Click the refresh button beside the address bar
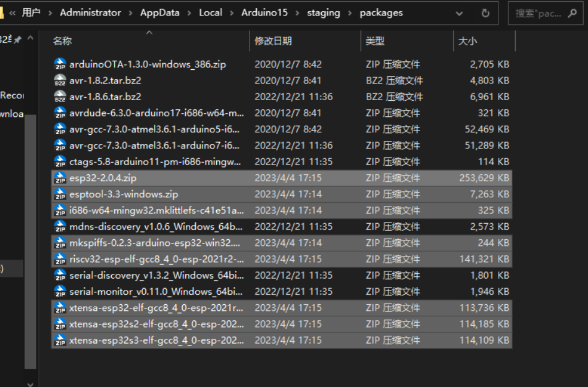Viewport: 588px width, 387px height. coord(485,13)
